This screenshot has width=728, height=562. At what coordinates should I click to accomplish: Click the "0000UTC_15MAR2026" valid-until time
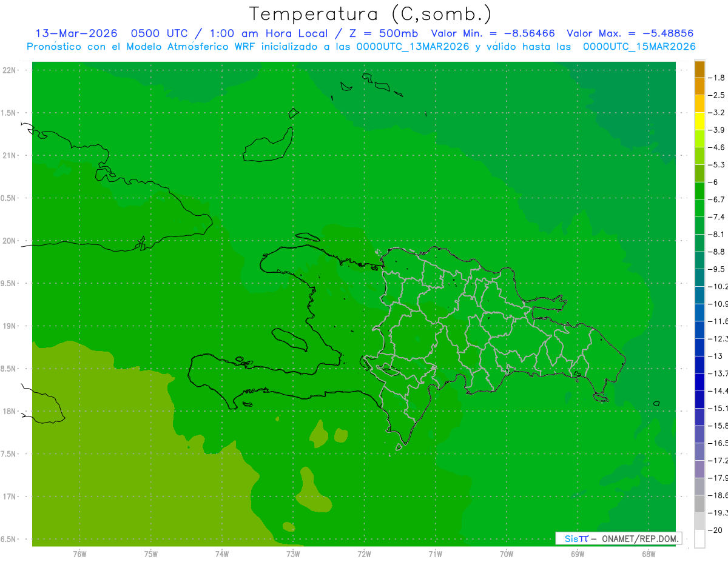tap(639, 47)
